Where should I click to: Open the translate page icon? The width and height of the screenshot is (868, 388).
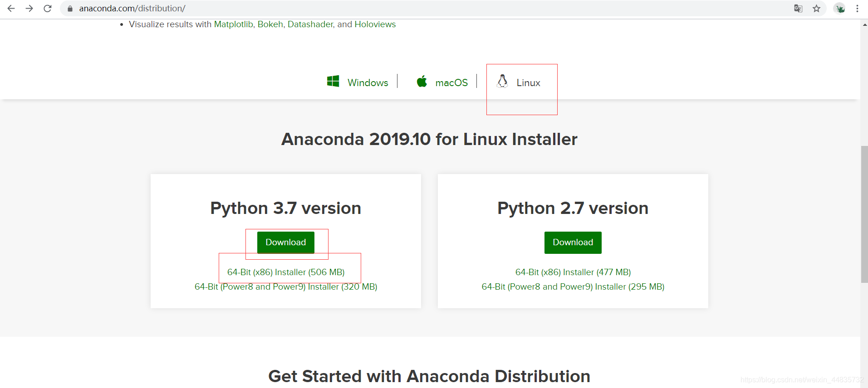798,8
